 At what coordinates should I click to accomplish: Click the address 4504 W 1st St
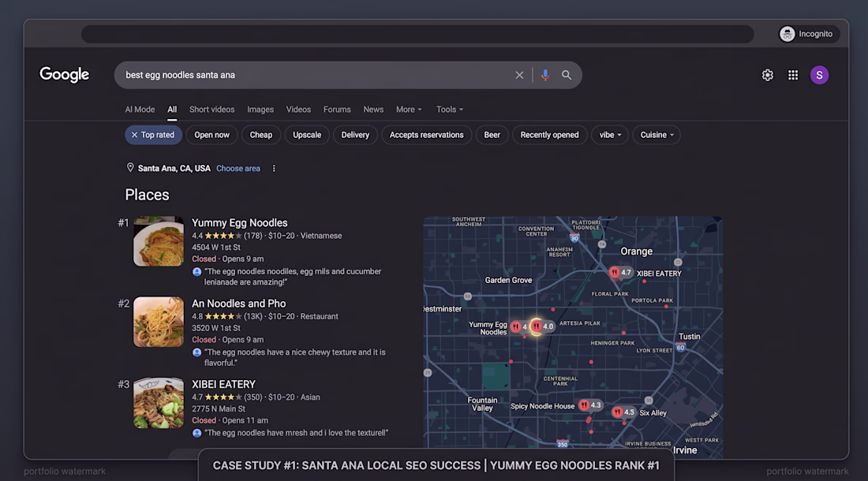[216, 248]
